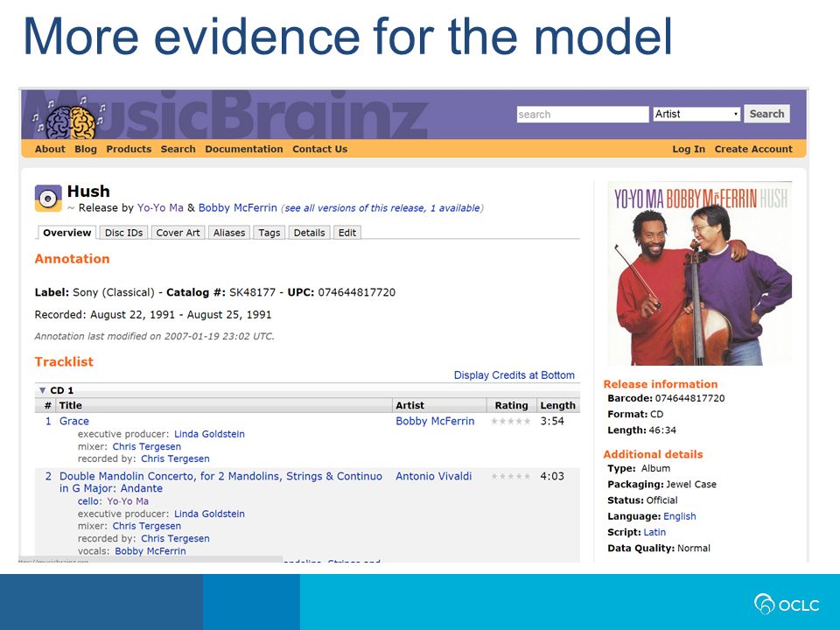Click recorded by Chris Tergesen under track 2

tap(175, 538)
